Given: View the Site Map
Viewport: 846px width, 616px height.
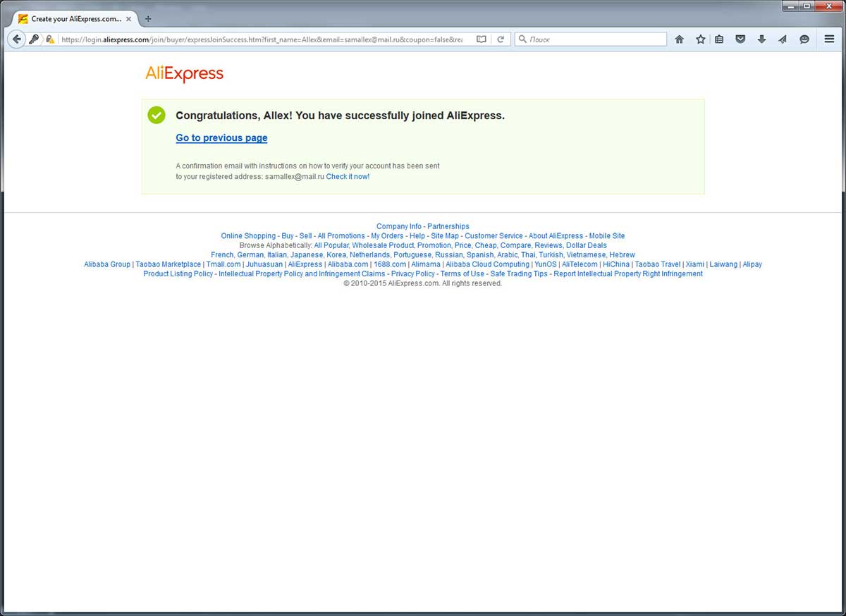Looking at the screenshot, I should (x=445, y=236).
